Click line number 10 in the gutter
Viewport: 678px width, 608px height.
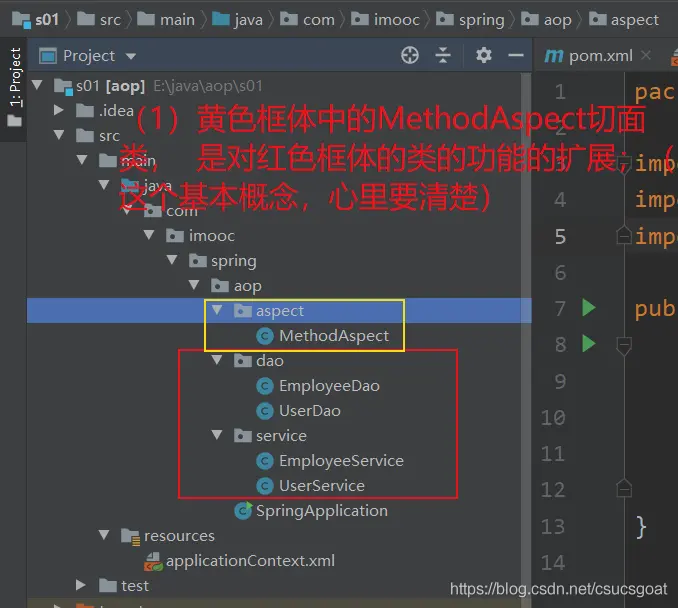[553, 418]
